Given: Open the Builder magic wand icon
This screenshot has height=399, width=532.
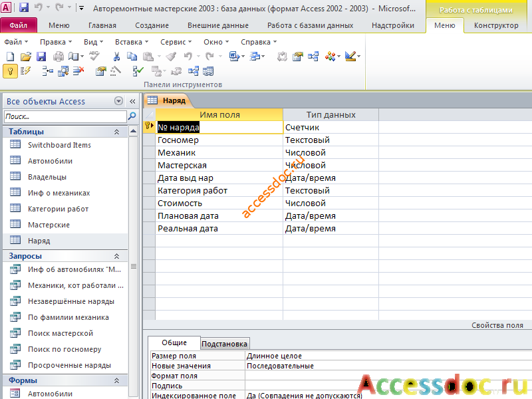Looking at the screenshot, I should pos(116,71).
